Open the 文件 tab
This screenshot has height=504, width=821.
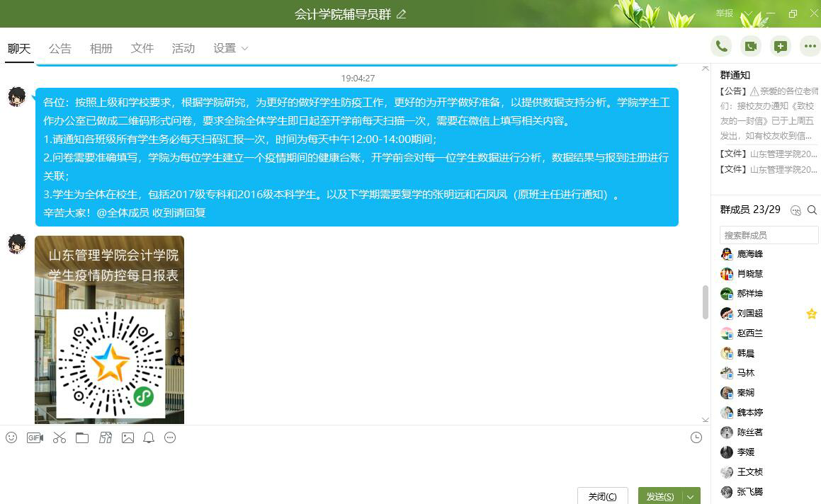pyautogui.click(x=142, y=49)
